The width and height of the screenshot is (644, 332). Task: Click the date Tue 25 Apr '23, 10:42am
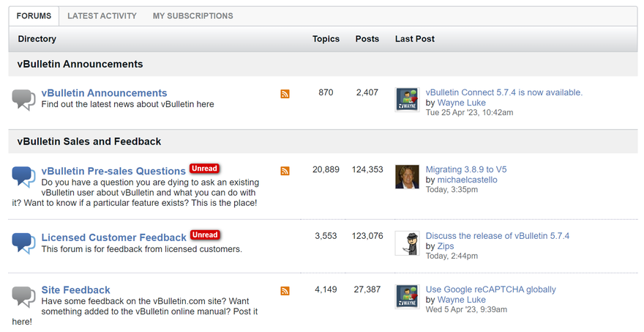[x=469, y=112]
